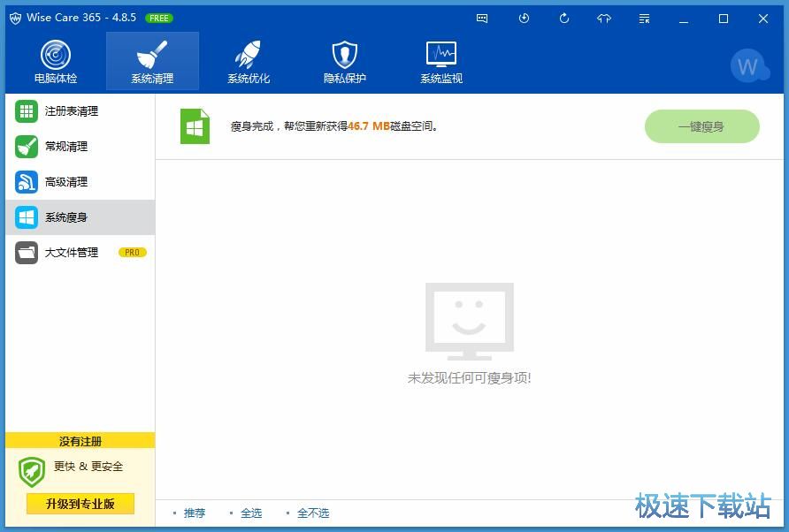Click the green rocket shield icon

(x=32, y=472)
